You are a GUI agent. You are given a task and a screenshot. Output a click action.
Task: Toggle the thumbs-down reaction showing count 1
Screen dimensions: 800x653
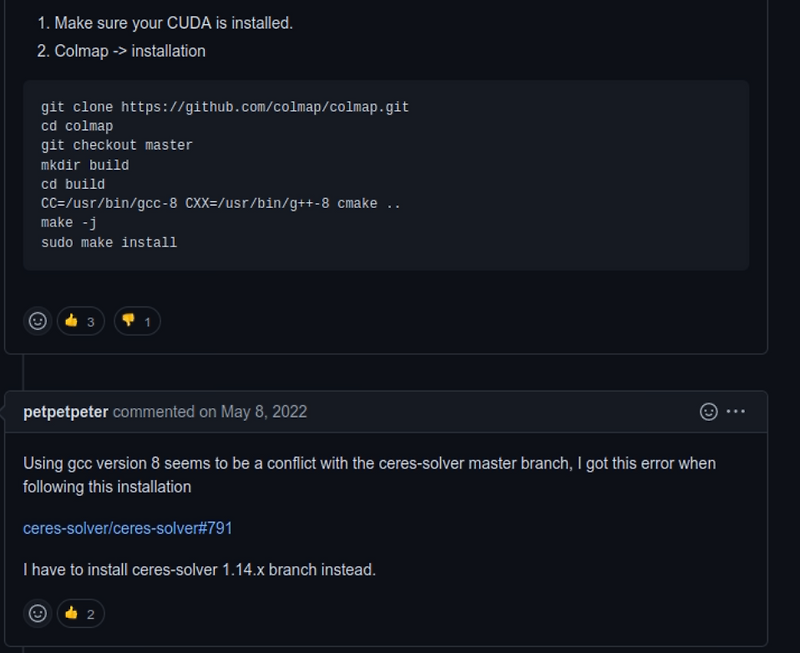[x=136, y=322]
